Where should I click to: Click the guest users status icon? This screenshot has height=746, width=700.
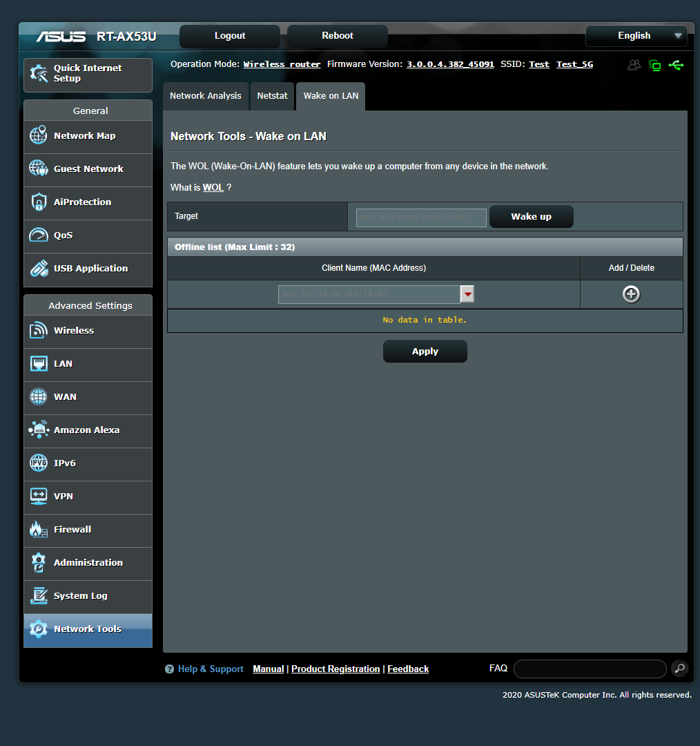point(634,65)
